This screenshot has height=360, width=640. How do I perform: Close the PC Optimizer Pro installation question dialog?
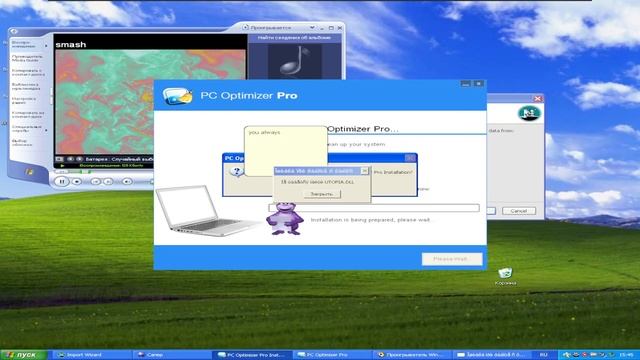(410, 158)
